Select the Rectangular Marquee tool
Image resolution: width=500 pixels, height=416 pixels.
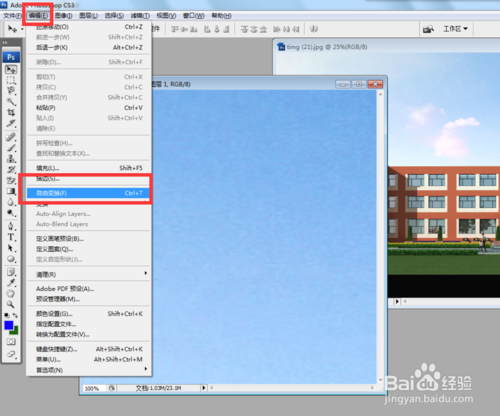[x=11, y=80]
